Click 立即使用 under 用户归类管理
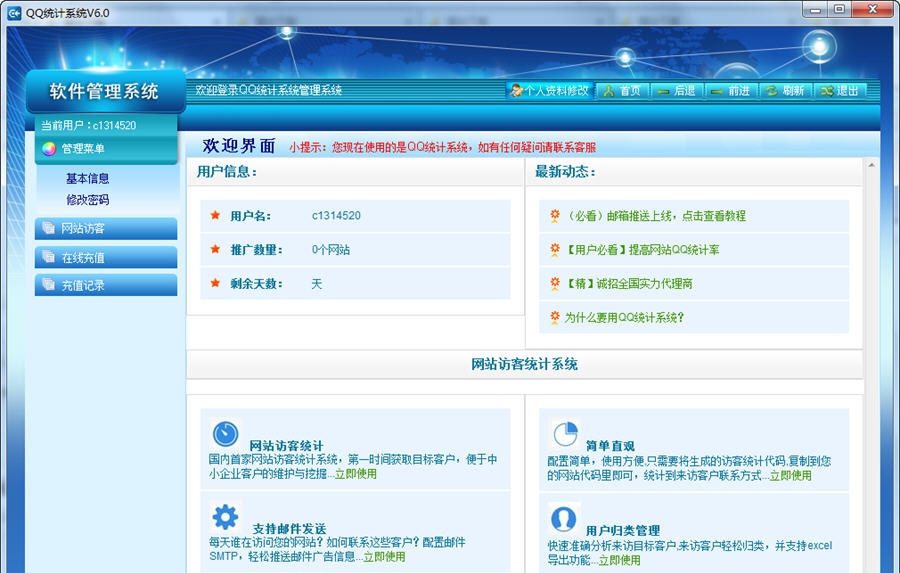The image size is (900, 573). click(619, 560)
